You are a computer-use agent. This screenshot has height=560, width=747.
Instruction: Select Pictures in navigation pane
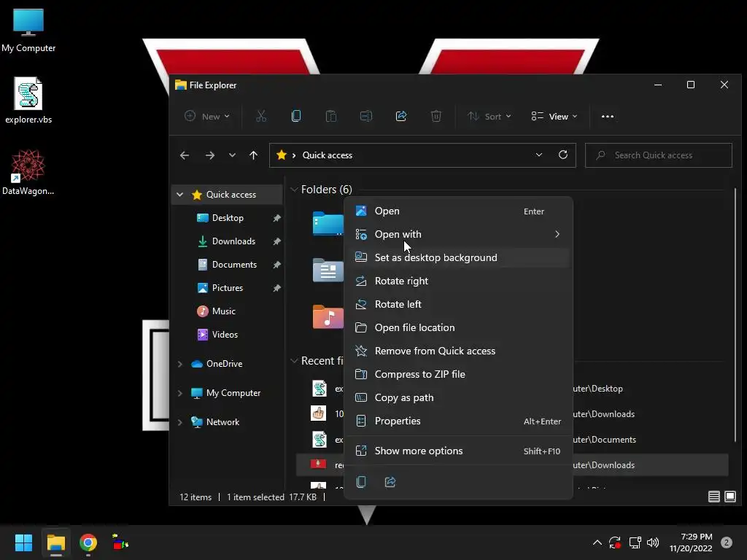click(x=228, y=288)
